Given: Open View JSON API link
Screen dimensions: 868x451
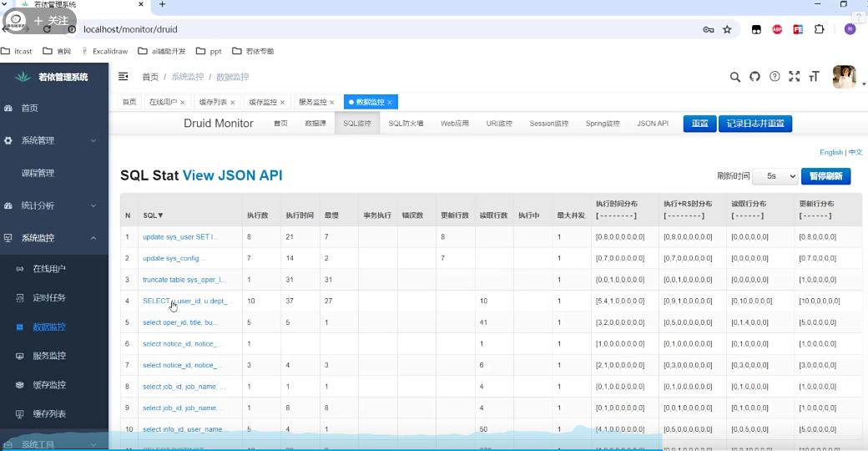Looking at the screenshot, I should 233,175.
